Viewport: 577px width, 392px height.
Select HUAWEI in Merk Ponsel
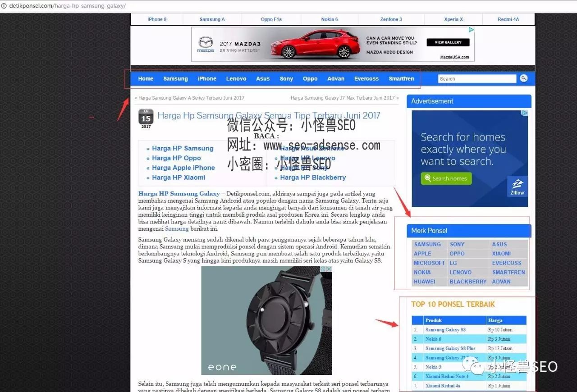click(425, 282)
